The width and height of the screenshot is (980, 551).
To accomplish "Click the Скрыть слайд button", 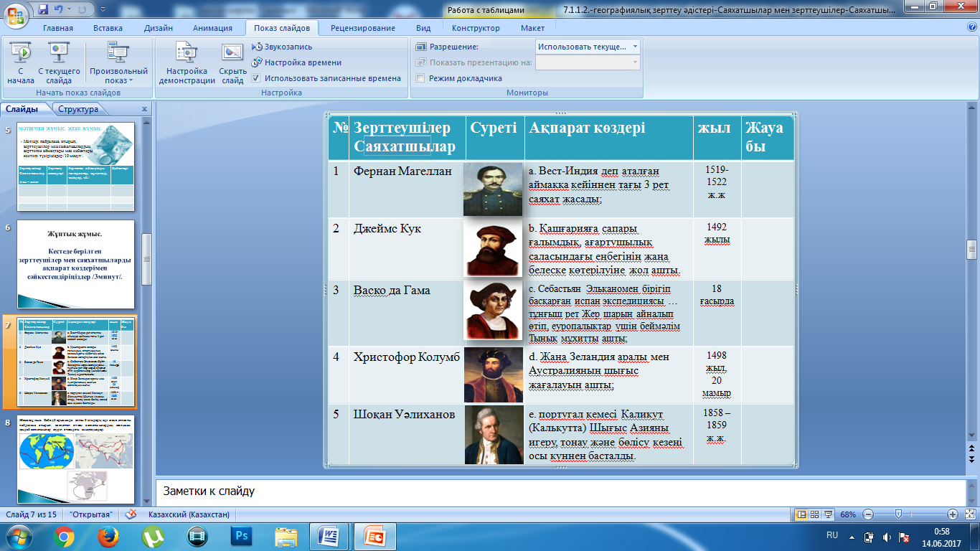I will [x=232, y=63].
